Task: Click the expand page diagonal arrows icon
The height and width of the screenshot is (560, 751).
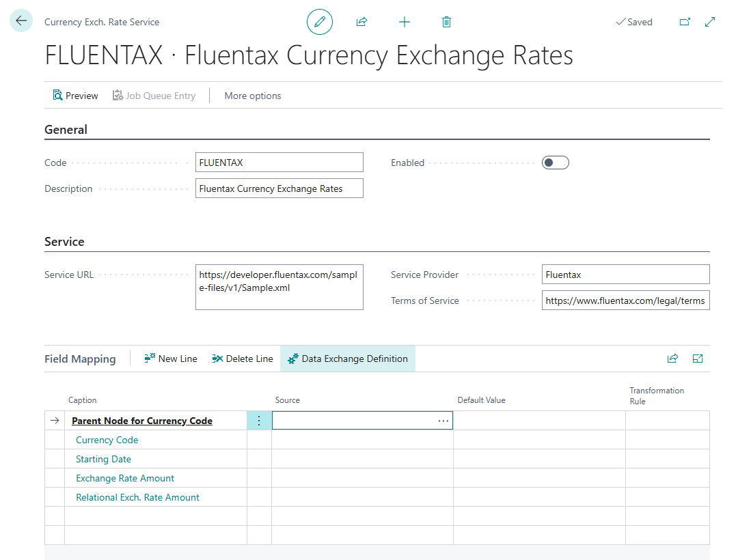Action: (x=710, y=22)
